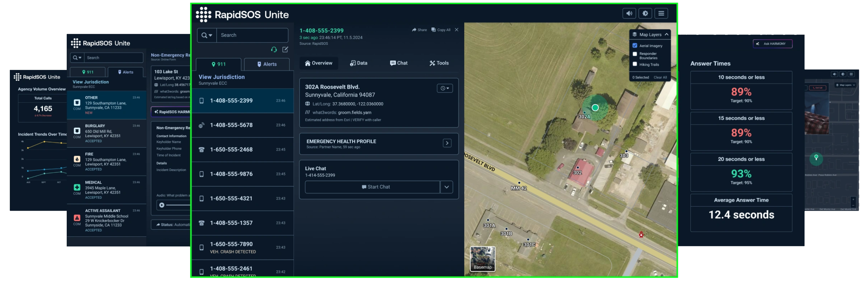Screen dimensions: 868x282
Task: Click the Start Chat button
Action: pos(372,187)
